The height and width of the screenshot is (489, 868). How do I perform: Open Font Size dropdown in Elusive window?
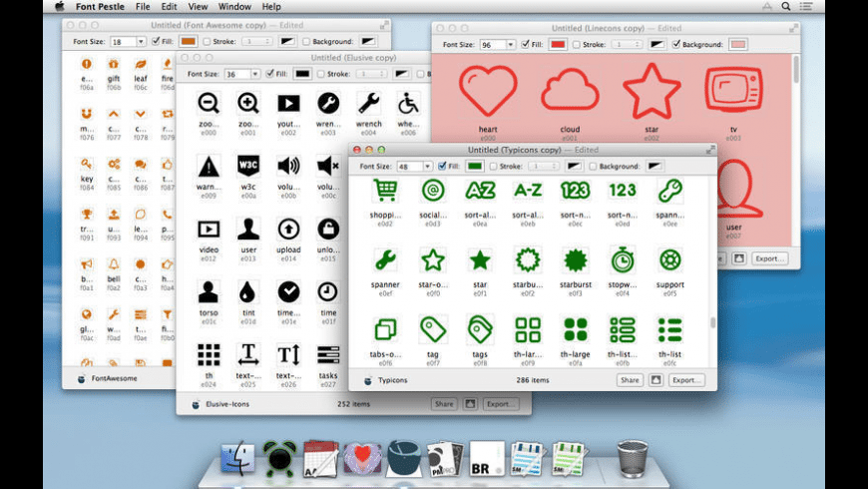coord(255,74)
